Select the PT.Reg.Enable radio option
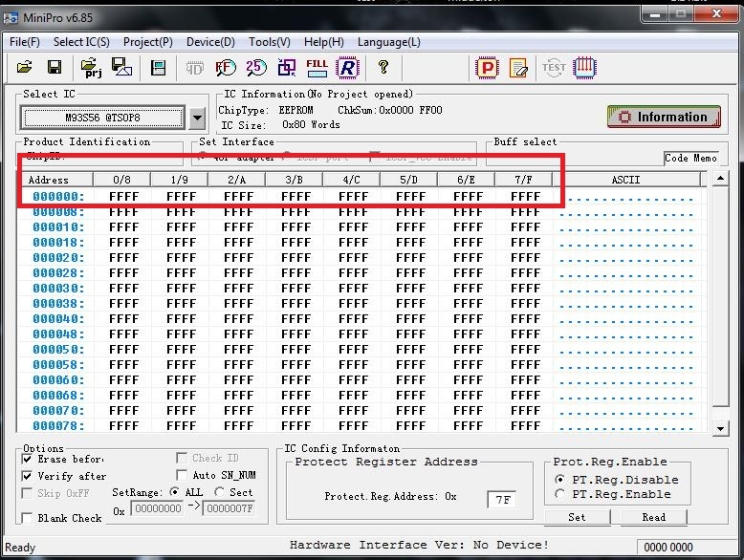Screen dimensions: 744x560 pyautogui.click(x=559, y=494)
